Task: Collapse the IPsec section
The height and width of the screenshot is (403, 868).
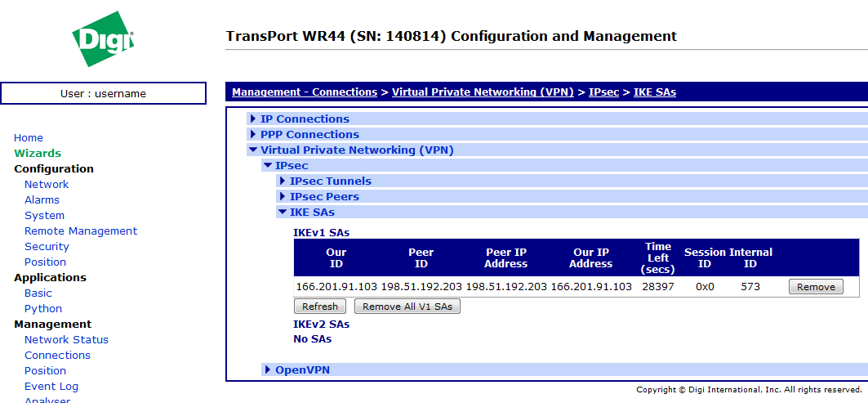Action: click(x=291, y=165)
